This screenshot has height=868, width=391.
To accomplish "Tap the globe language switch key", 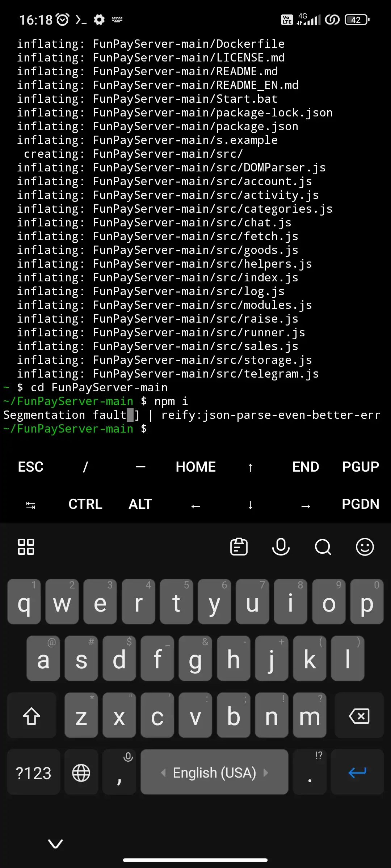I will click(x=81, y=773).
